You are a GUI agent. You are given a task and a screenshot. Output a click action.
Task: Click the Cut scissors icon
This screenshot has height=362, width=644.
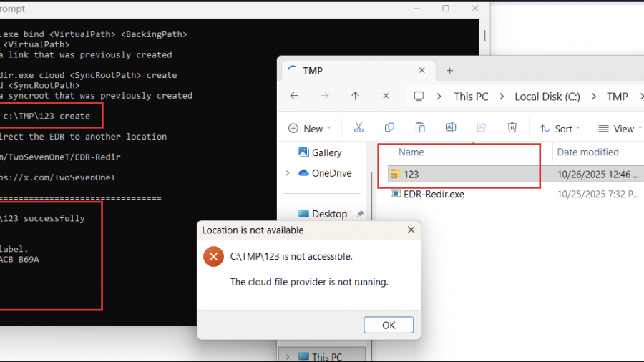[x=358, y=128]
